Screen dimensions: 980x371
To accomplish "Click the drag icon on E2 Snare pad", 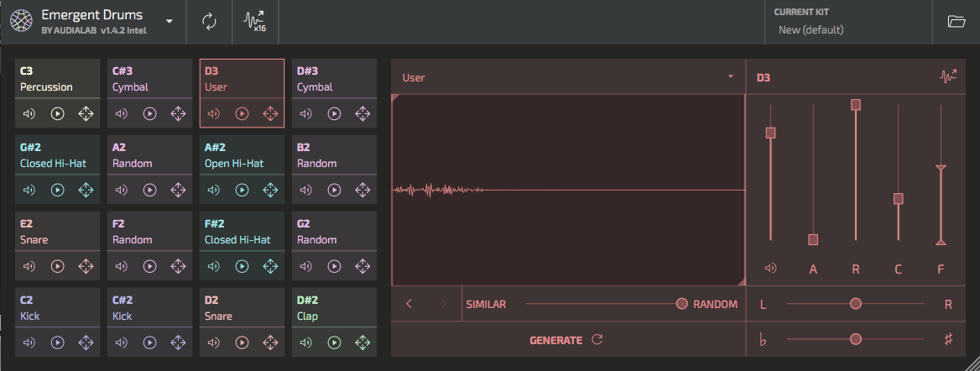I will pyautogui.click(x=86, y=267).
